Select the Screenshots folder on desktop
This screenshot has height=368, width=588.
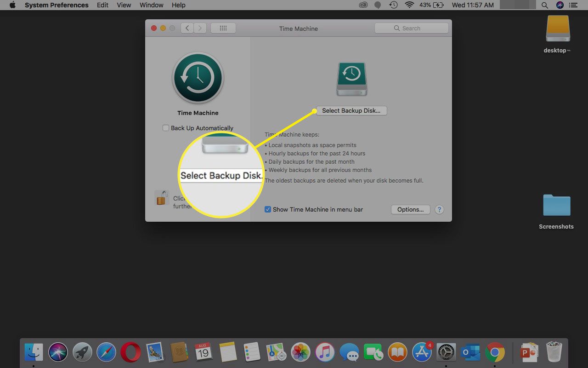(x=556, y=205)
